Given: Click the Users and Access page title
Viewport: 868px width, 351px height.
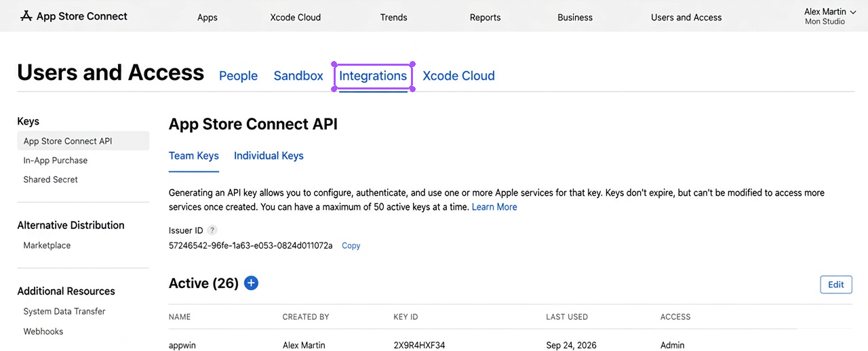Looking at the screenshot, I should click(111, 73).
